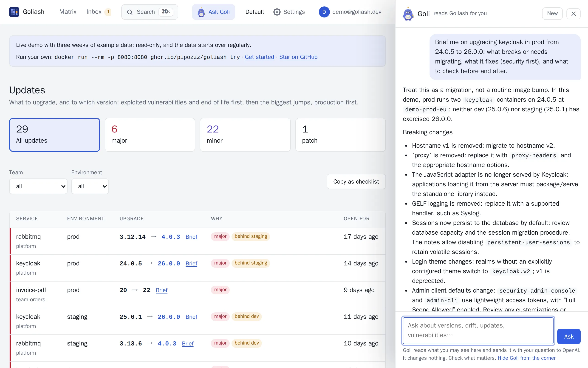
Task: Filter by the 6 major card
Action: coord(150,135)
